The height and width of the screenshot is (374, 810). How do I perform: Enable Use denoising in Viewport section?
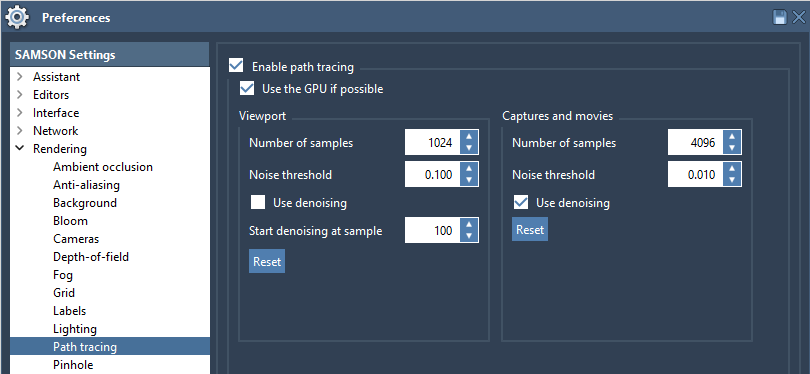tap(258, 202)
